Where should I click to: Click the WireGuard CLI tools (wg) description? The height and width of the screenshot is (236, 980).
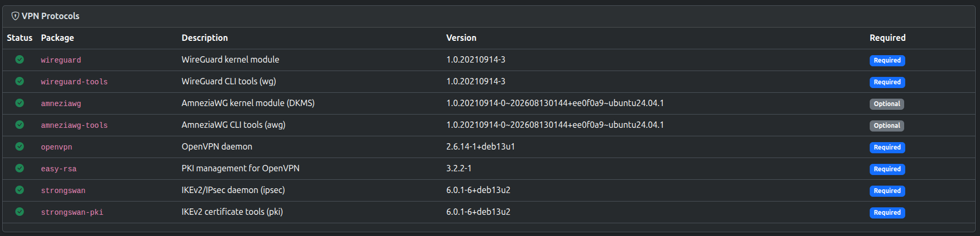click(229, 82)
